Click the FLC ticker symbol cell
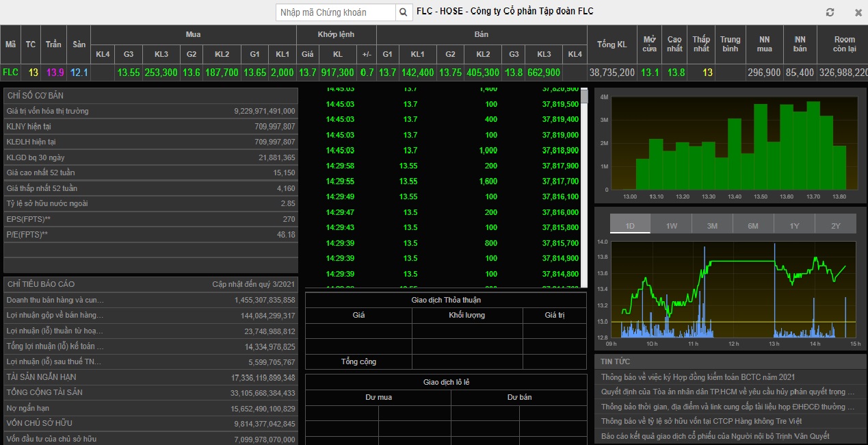Image resolution: width=868 pixels, height=445 pixels. [10, 72]
